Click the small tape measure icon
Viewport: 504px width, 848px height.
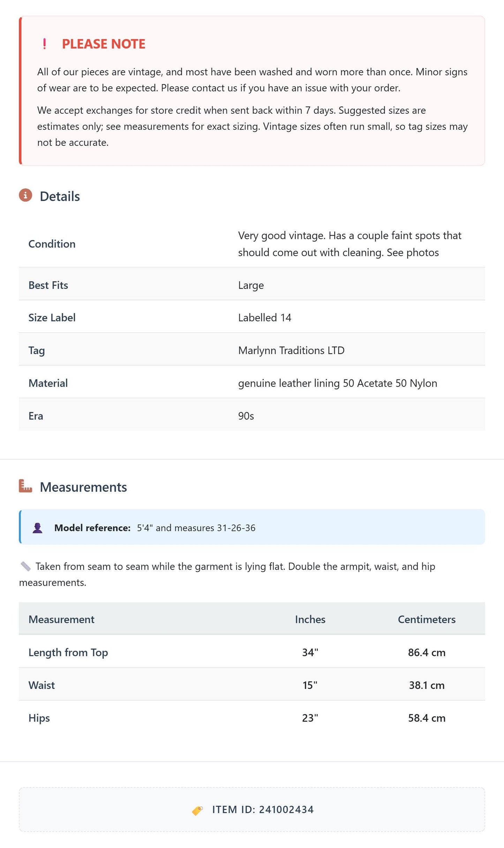(x=25, y=566)
